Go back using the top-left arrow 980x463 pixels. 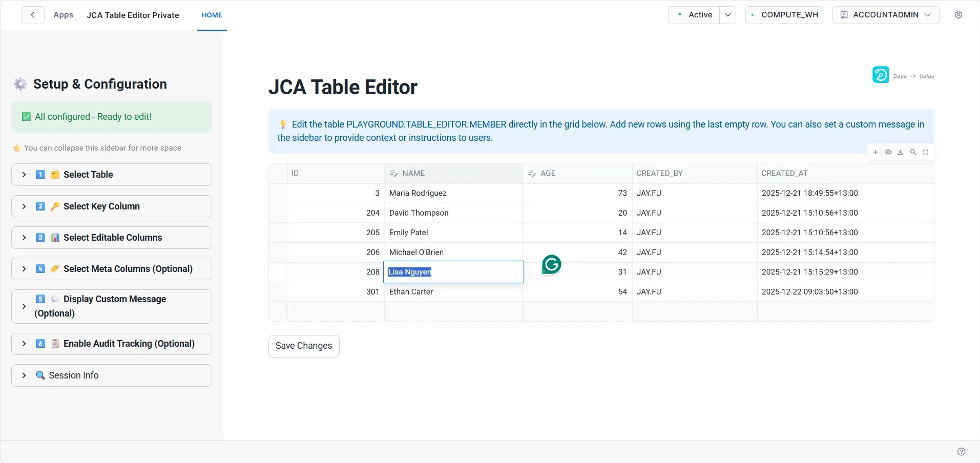pos(33,15)
